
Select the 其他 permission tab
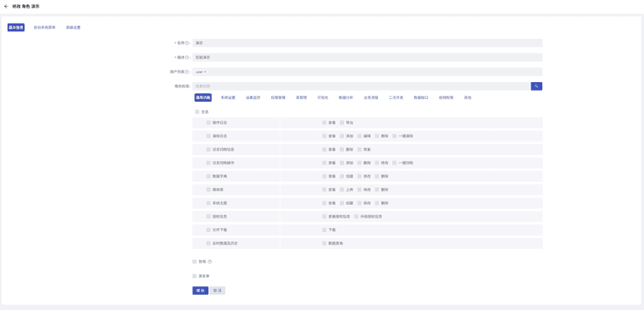point(468,97)
